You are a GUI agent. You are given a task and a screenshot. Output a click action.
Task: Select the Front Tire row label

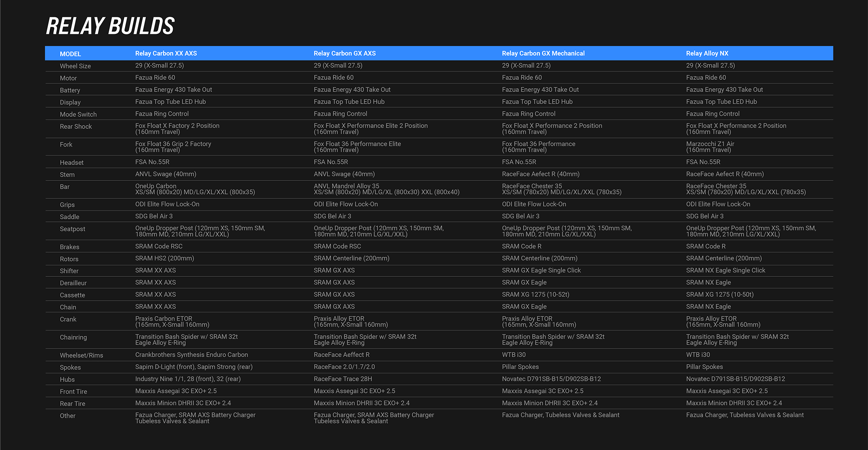tap(73, 392)
